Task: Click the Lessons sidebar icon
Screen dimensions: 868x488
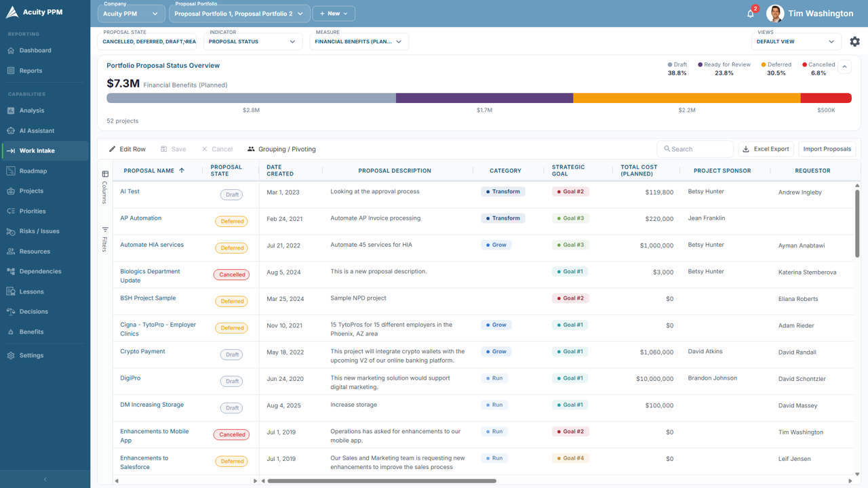Action: point(11,291)
